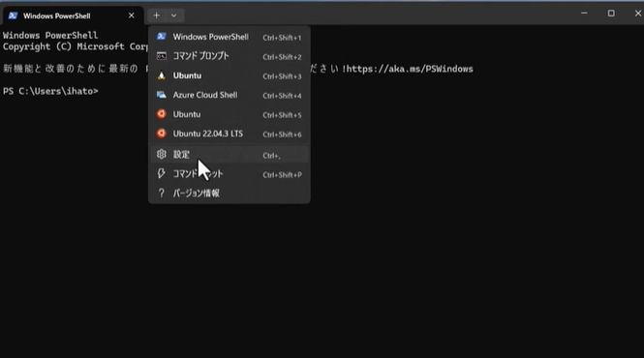Click the https://aka.ms/PSWindows link
The height and width of the screenshot is (358, 644).
410,69
